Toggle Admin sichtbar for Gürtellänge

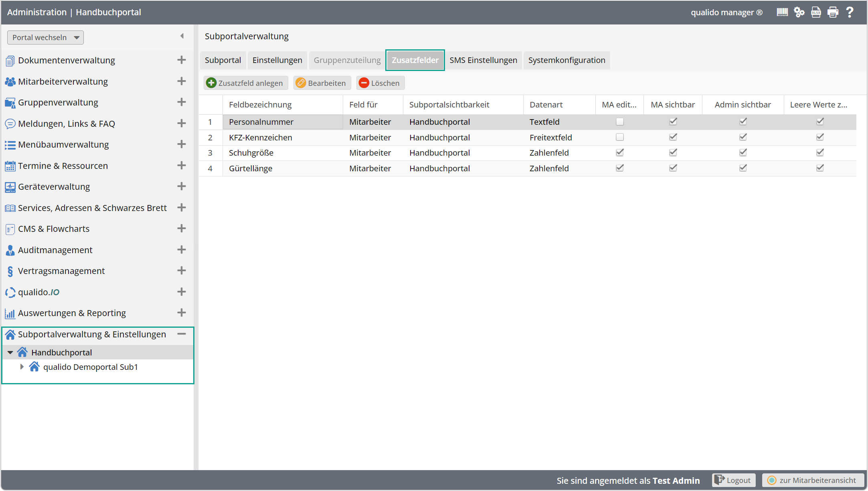743,168
